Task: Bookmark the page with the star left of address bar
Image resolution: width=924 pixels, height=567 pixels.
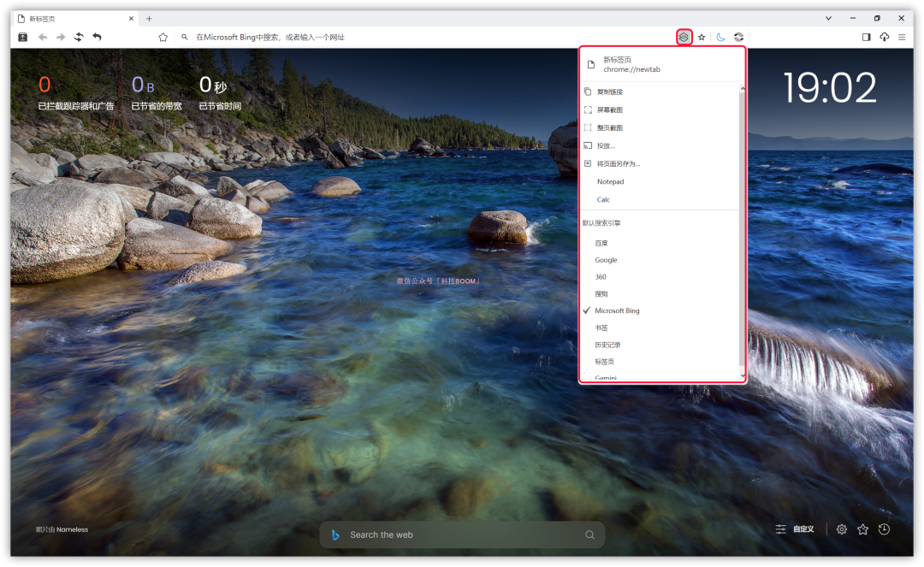Action: point(163,37)
